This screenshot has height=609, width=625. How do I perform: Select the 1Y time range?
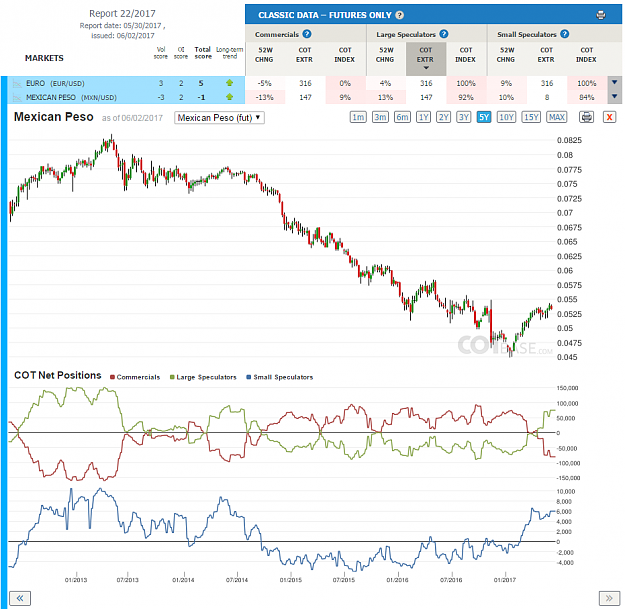click(x=423, y=117)
